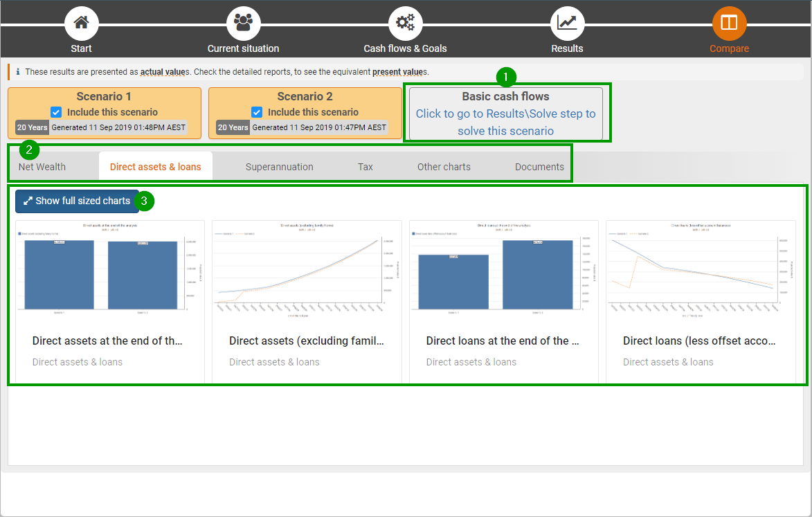Open Current situation people icon
The image size is (812, 517).
tap(243, 24)
